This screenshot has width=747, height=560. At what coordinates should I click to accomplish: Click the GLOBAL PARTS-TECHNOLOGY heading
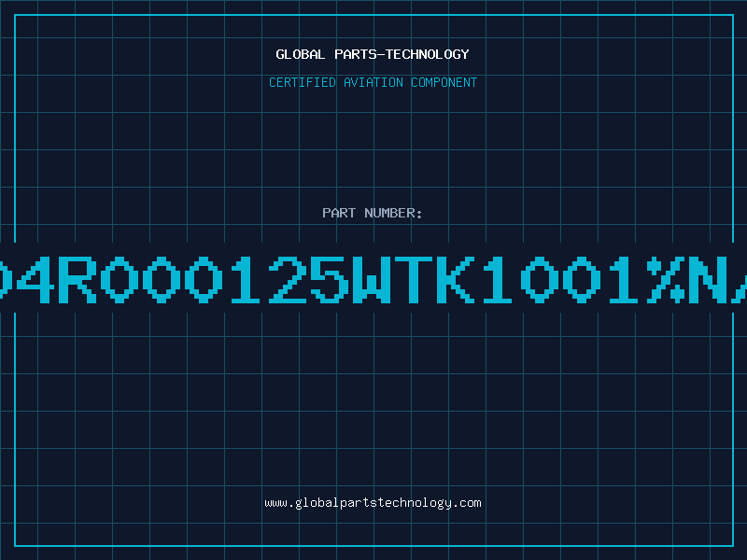(373, 54)
